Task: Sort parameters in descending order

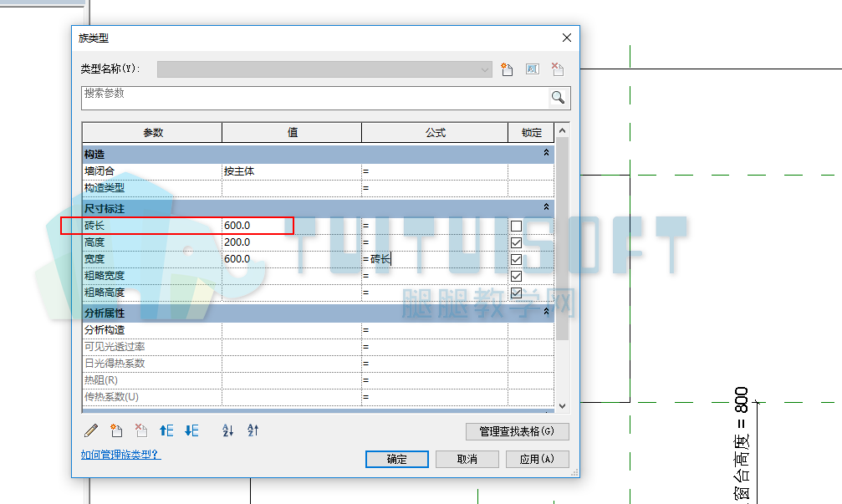Action: click(x=253, y=430)
